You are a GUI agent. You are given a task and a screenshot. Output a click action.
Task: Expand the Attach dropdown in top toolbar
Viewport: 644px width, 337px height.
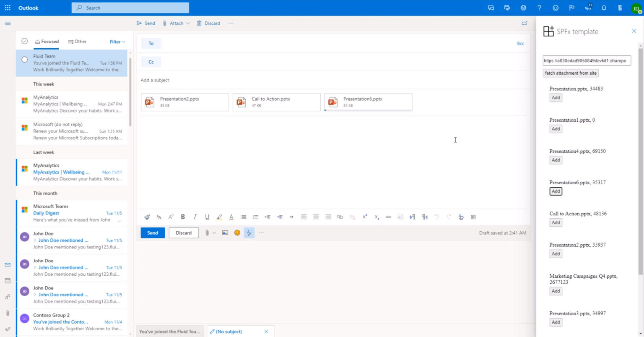188,24
